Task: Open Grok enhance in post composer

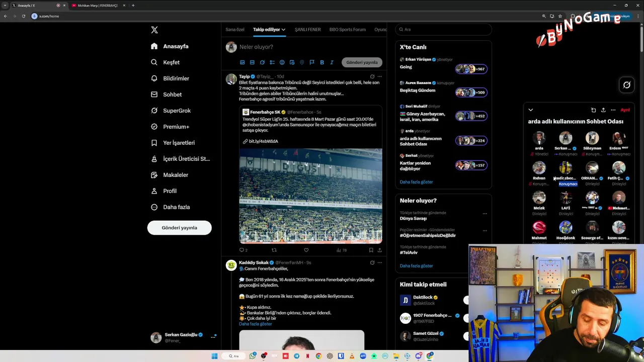Action: 262,62
